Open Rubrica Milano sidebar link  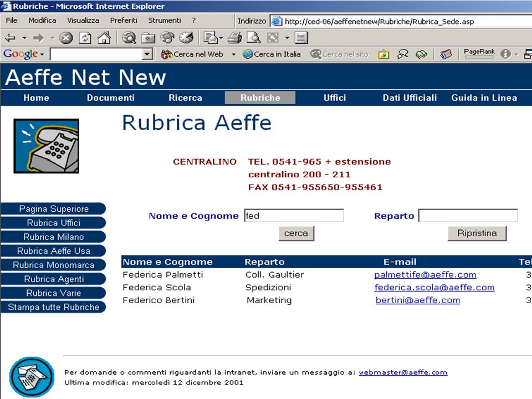click(53, 237)
